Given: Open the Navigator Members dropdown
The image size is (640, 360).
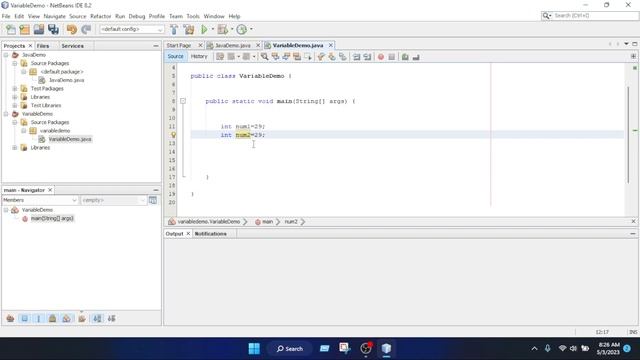Looking at the screenshot, I should click(40, 200).
